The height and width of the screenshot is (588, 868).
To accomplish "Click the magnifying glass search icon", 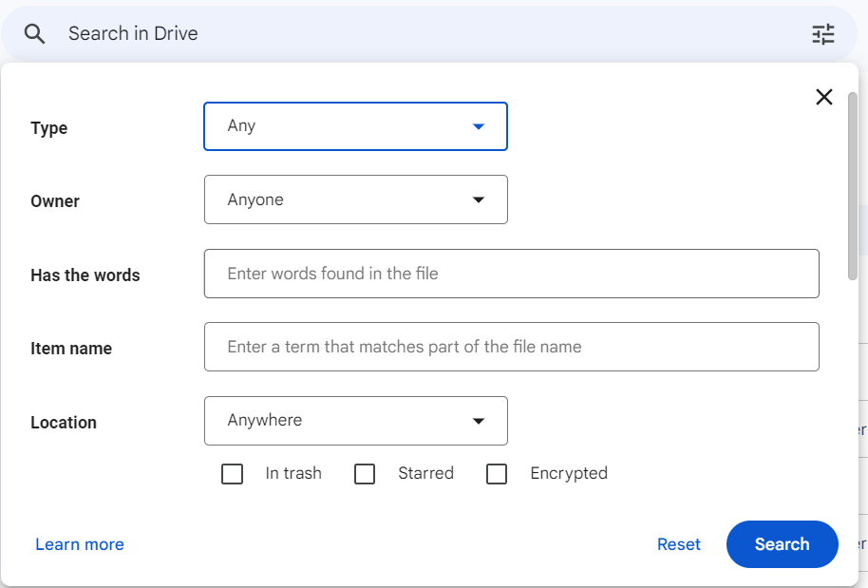I will click(35, 34).
